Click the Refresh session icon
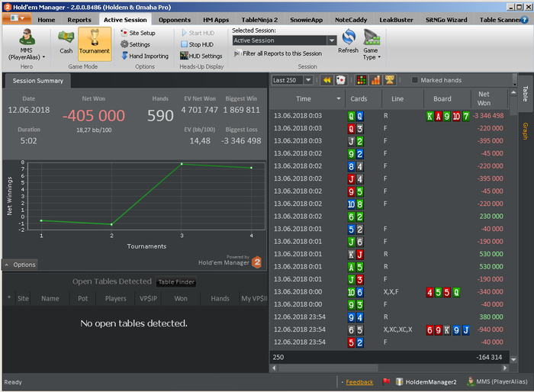Screen dimensions: 534x392 pos(348,42)
